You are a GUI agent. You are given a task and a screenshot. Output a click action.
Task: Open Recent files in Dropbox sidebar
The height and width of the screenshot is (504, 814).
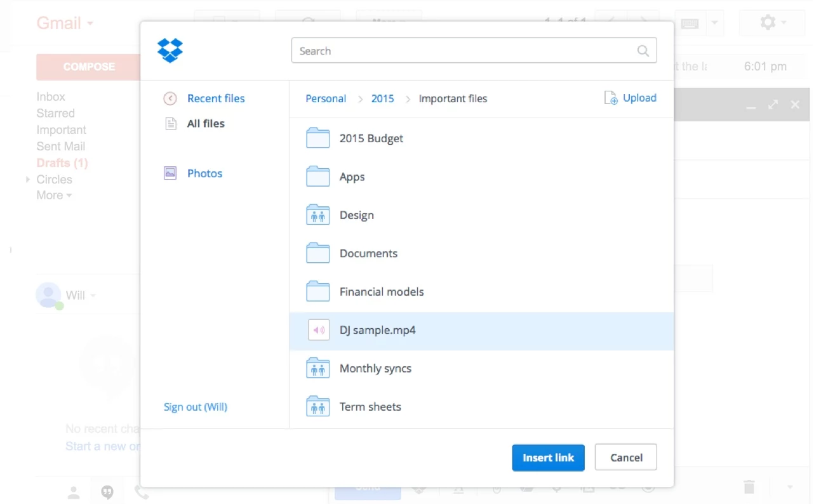216,98
